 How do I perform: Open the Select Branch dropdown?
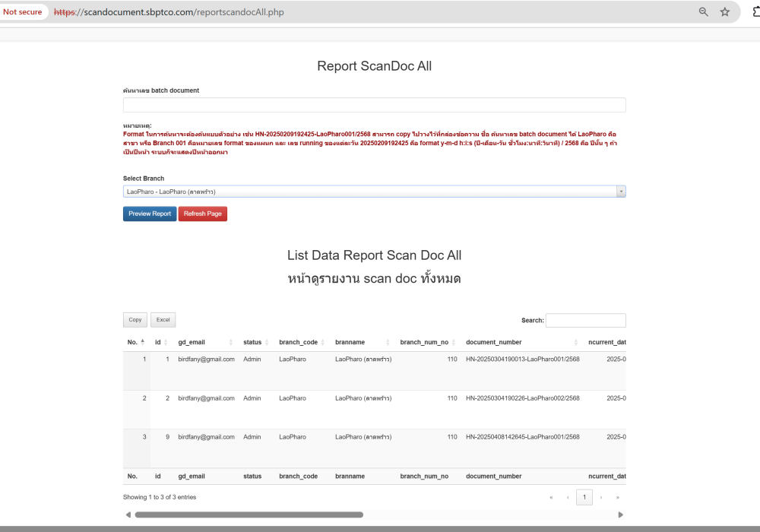[x=374, y=192]
